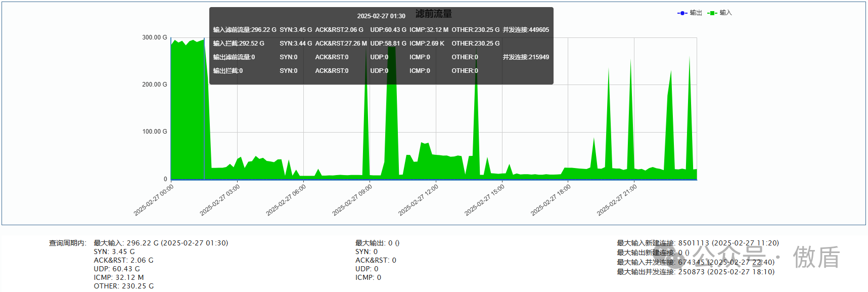868x292 pixels.
Task: Click the green 输入 legend marker
Action: 712,13
